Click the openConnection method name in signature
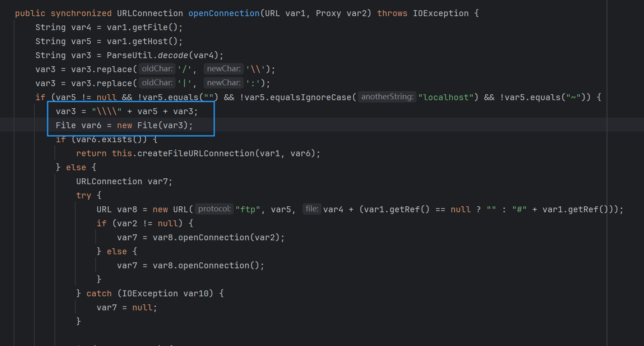 click(x=224, y=13)
